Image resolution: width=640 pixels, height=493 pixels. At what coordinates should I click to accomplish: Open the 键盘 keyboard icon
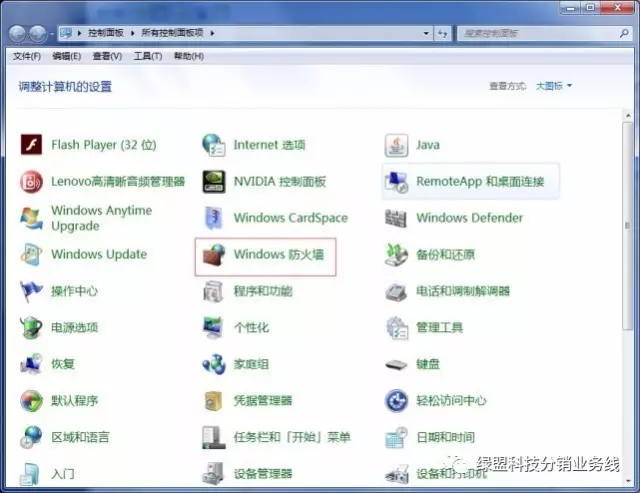tap(396, 364)
